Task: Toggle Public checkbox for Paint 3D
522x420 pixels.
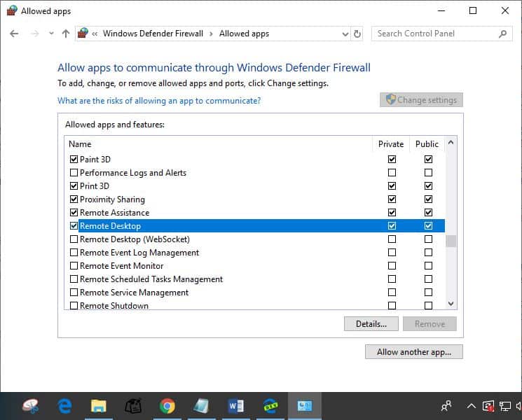Action: pyautogui.click(x=428, y=160)
